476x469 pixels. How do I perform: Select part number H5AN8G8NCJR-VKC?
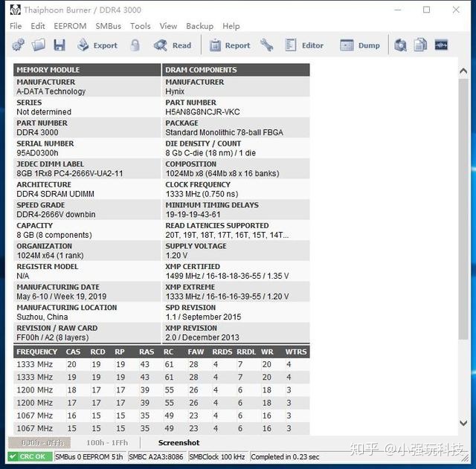click(202, 112)
